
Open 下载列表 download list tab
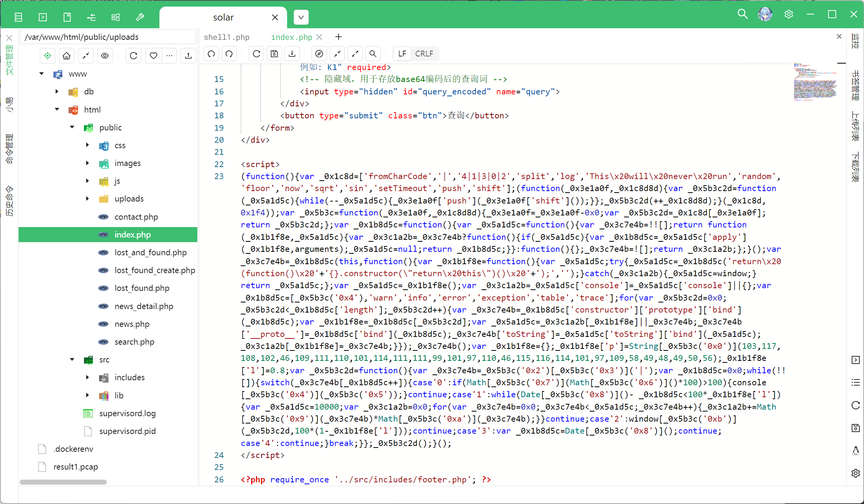(855, 167)
